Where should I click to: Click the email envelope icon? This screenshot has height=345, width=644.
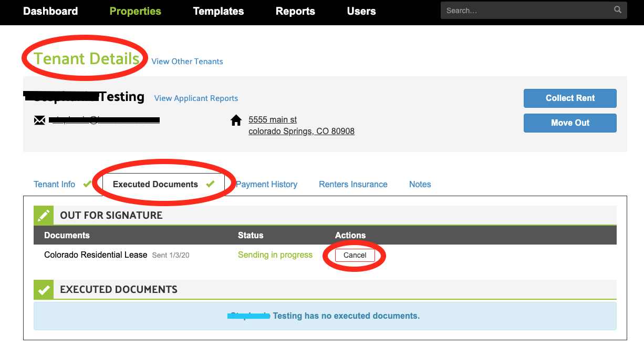click(39, 120)
